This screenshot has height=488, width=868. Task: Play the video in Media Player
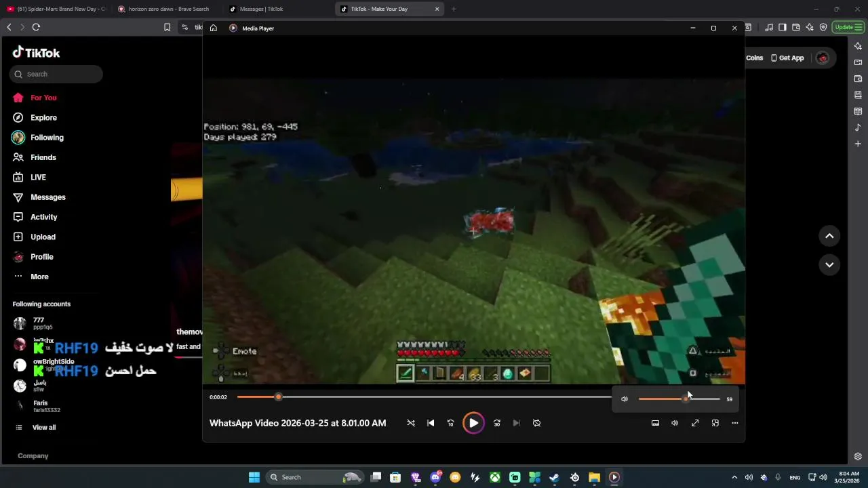click(x=473, y=423)
